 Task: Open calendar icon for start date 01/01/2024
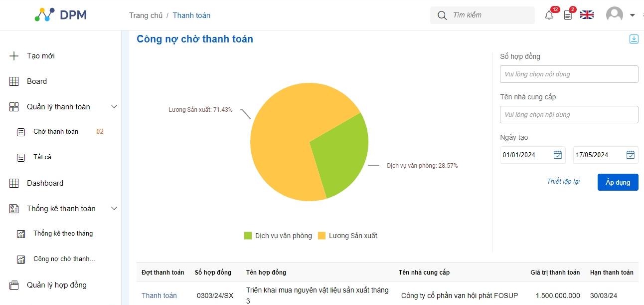tap(558, 155)
